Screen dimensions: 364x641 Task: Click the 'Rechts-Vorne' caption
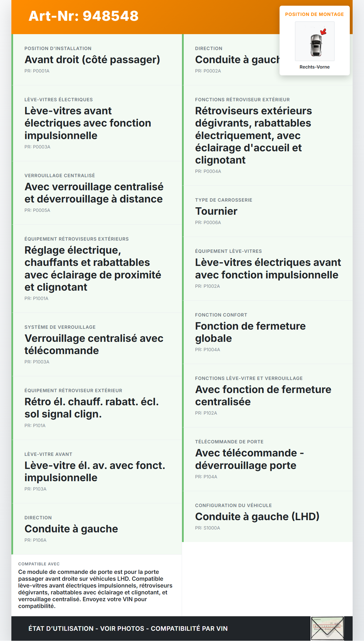point(314,67)
